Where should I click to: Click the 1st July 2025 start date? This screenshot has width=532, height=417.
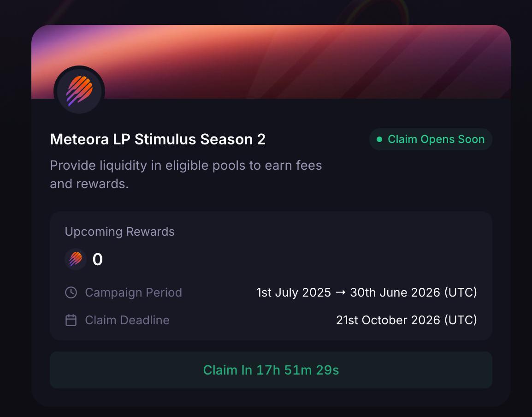click(x=294, y=292)
